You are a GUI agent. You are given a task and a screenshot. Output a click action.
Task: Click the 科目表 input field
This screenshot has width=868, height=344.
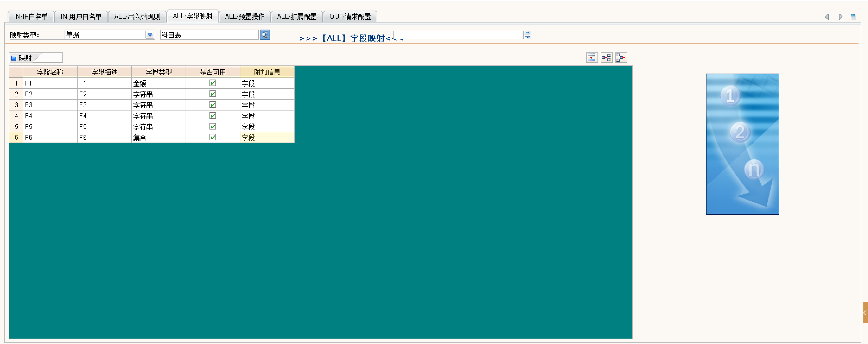click(x=209, y=35)
